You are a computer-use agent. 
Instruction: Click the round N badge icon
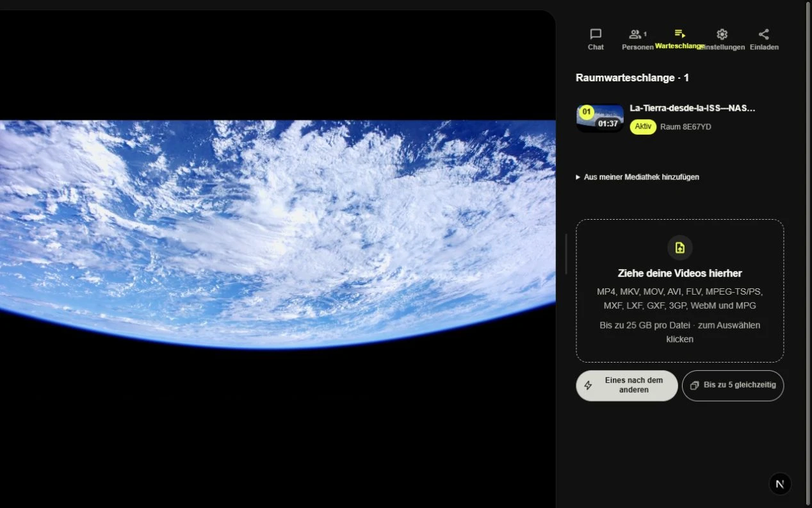pos(780,484)
